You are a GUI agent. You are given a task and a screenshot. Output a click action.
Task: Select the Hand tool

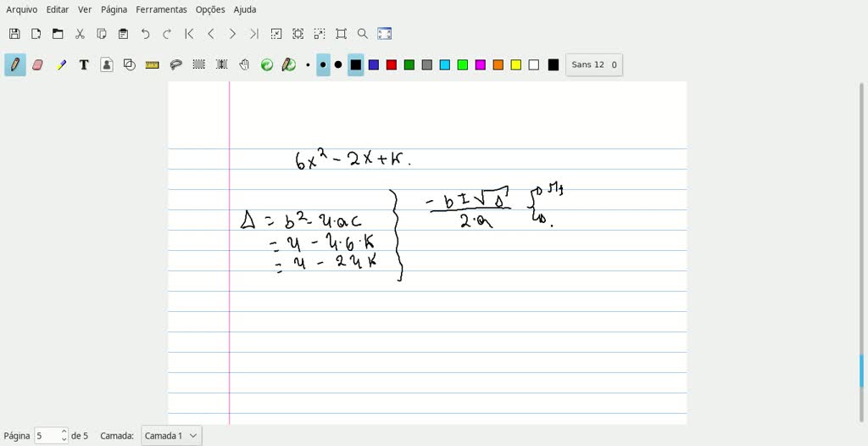[x=244, y=64]
